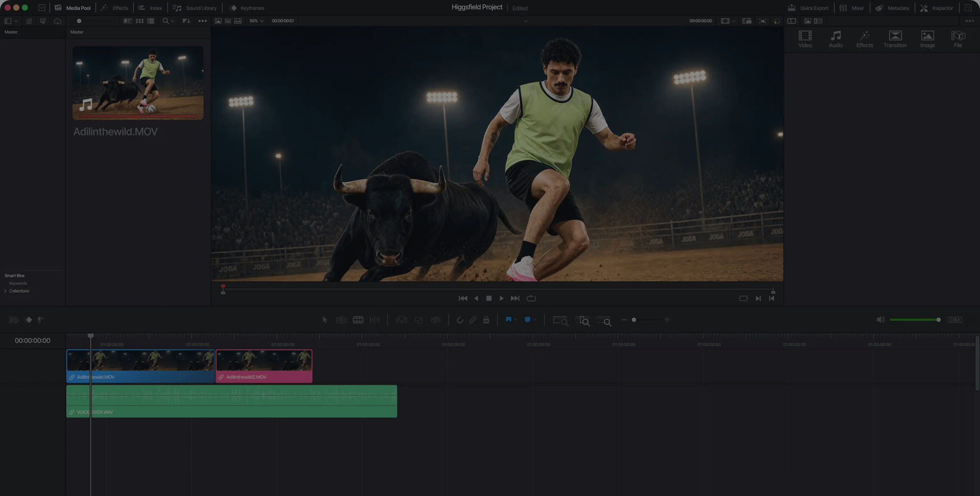The width and height of the screenshot is (980, 496).
Task: Switch media pool to list view
Action: point(151,21)
